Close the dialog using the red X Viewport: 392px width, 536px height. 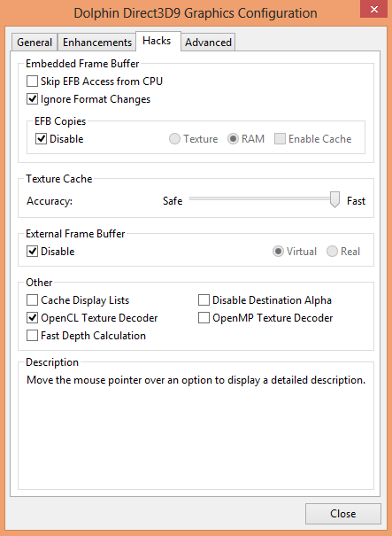pyautogui.click(x=374, y=9)
